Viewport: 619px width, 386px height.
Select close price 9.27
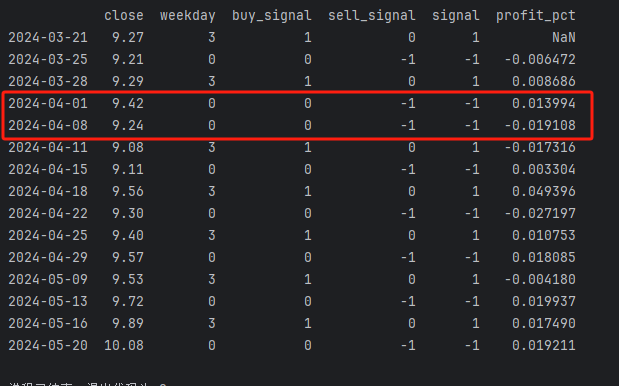(x=128, y=37)
